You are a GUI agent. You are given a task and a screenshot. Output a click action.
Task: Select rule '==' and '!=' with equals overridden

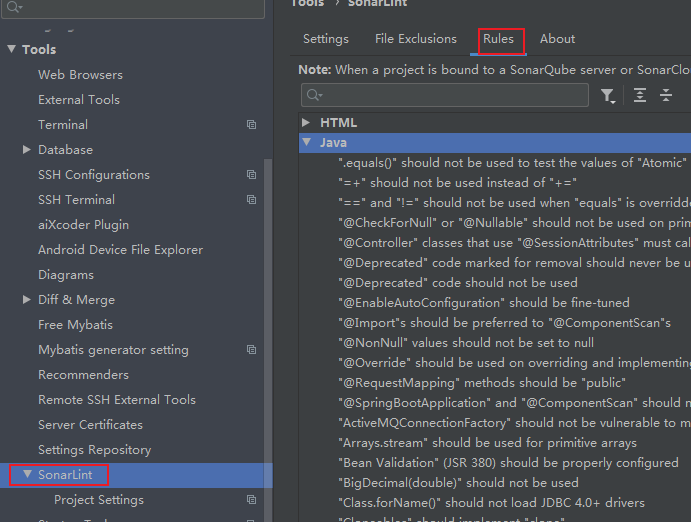(x=514, y=203)
